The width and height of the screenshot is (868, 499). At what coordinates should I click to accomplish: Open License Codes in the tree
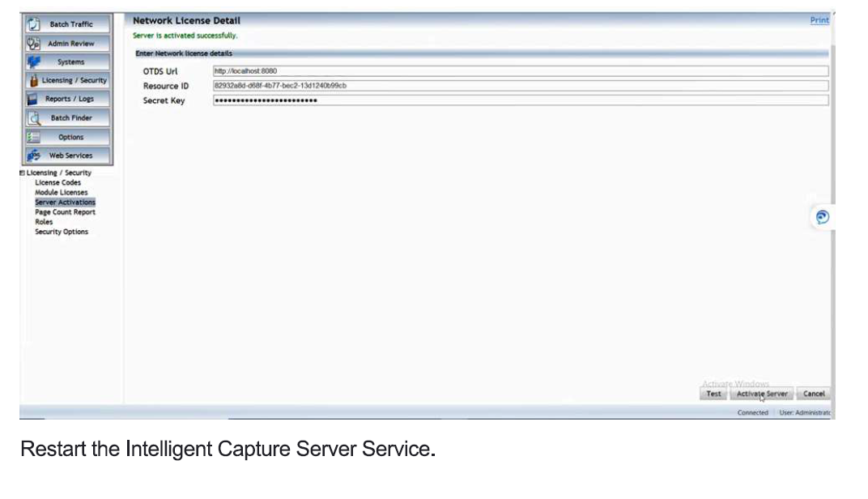(57, 182)
